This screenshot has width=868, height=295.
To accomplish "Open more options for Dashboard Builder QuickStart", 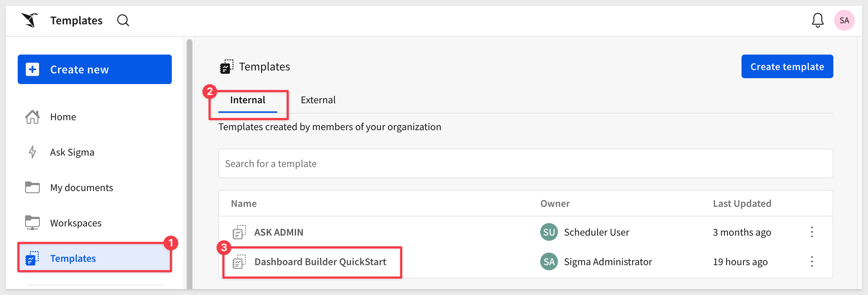I will [x=812, y=261].
